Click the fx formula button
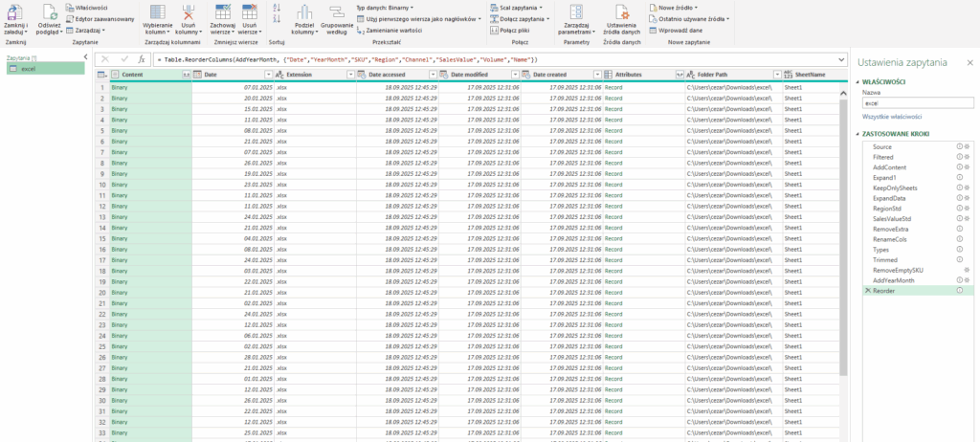Screen dimensions: 980x442 coord(142,58)
